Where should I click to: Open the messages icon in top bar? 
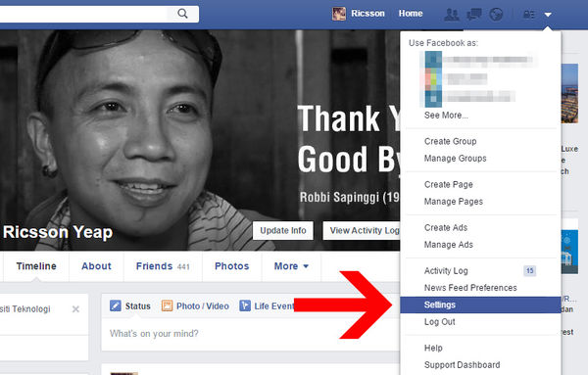click(x=474, y=15)
